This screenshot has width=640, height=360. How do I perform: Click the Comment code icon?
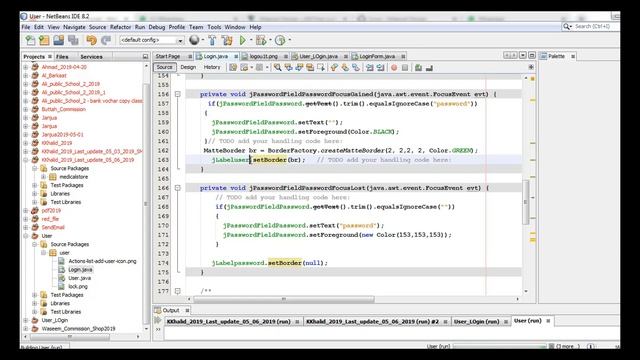pos(418,67)
